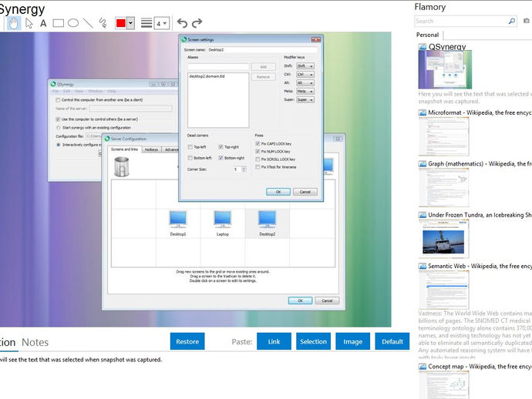
Task: Open Screens and links tab
Action: (124, 149)
